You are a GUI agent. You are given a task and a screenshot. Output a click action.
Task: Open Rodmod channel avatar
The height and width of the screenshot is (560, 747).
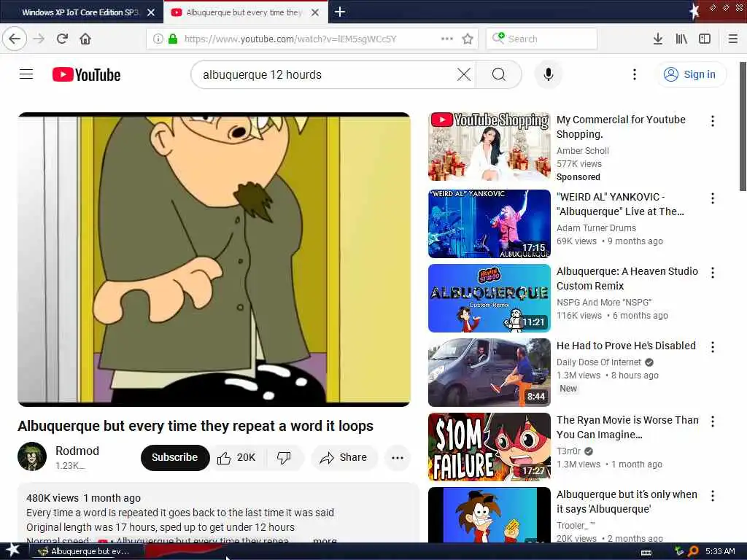[x=32, y=456]
